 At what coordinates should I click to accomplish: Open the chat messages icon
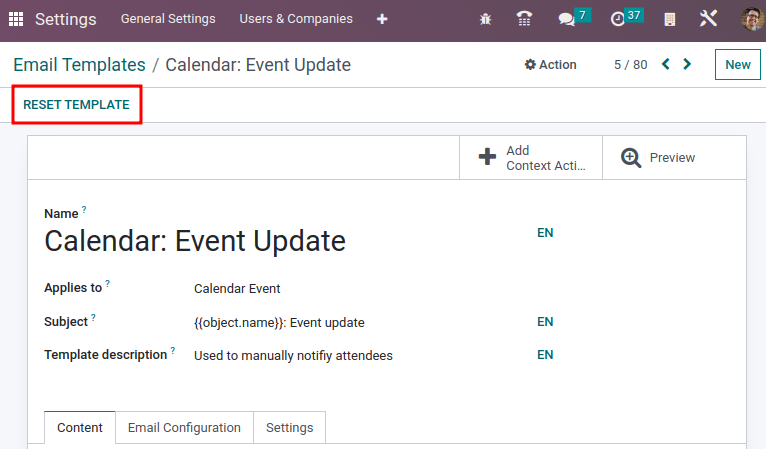pos(567,19)
